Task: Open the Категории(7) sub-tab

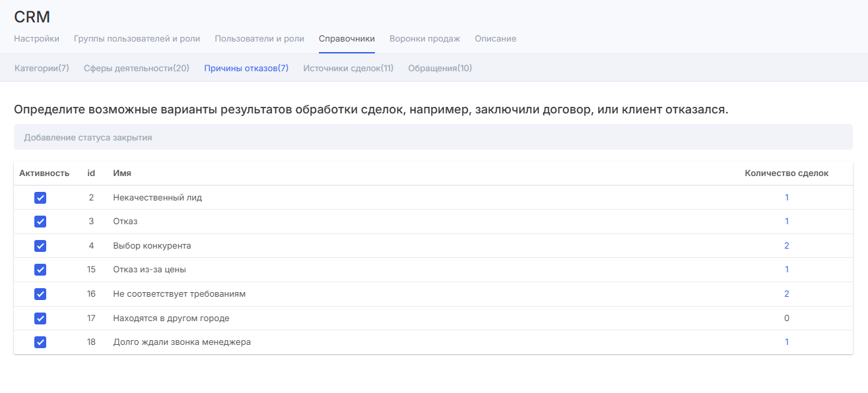Action: coord(42,69)
